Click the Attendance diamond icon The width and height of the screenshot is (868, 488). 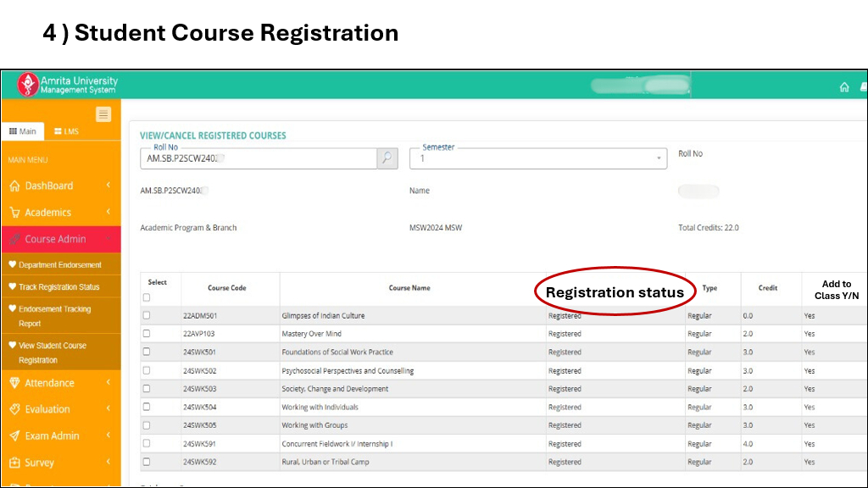[14, 383]
